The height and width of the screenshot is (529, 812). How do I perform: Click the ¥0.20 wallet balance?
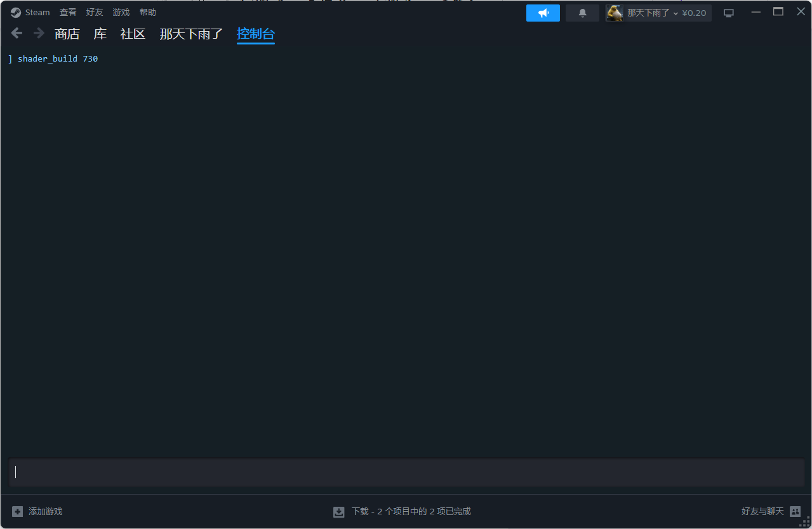tap(694, 13)
